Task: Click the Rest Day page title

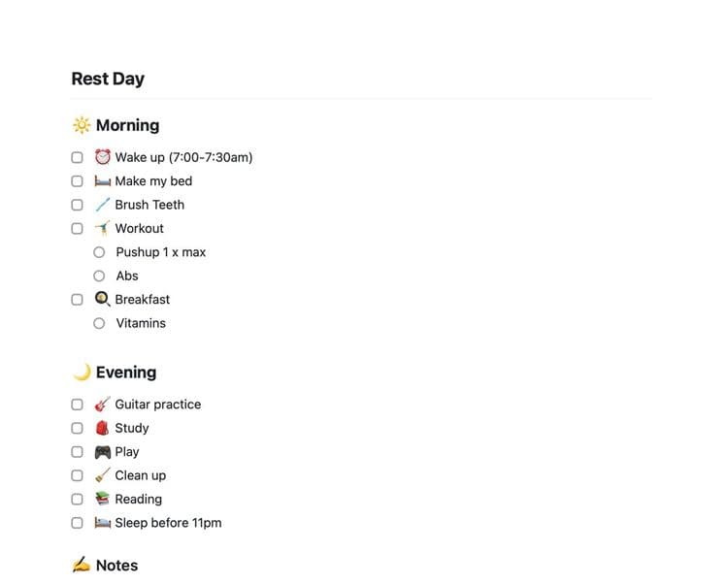Action: (x=108, y=79)
